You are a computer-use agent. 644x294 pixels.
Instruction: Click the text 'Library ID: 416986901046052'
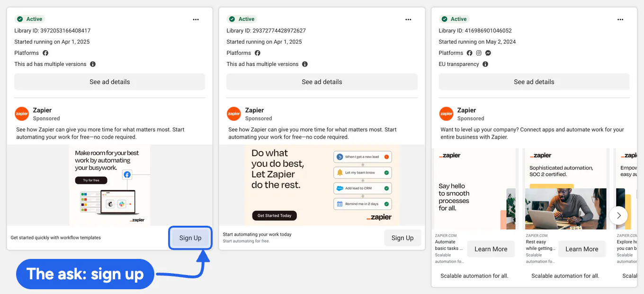tap(475, 30)
